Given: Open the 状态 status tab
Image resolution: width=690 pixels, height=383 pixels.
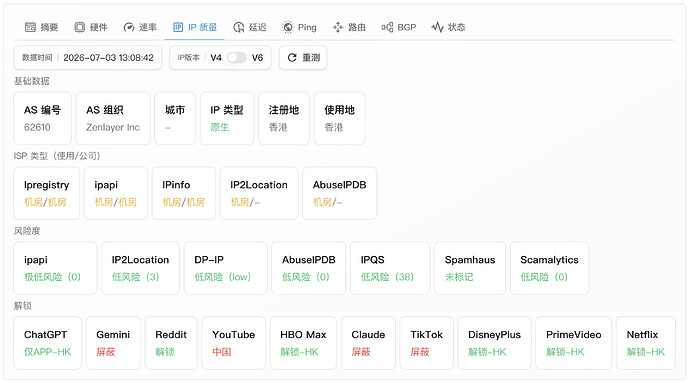Looking at the screenshot, I should pos(448,27).
